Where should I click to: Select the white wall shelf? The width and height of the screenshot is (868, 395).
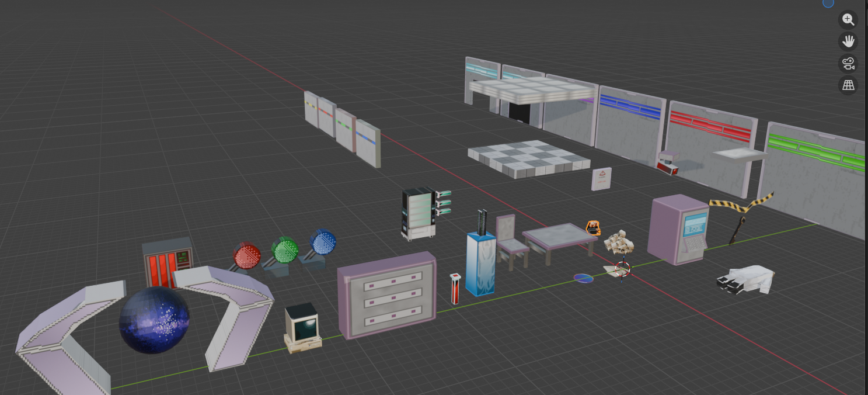coord(740,154)
